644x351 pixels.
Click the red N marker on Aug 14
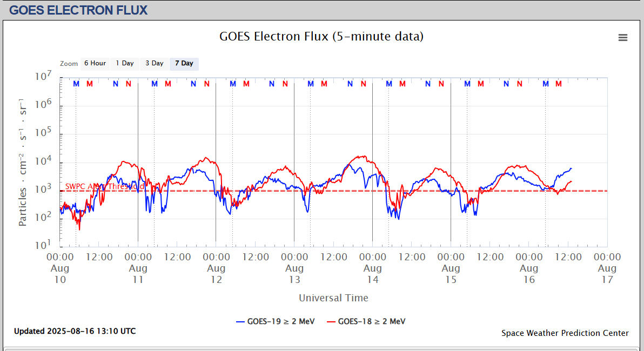[441, 84]
